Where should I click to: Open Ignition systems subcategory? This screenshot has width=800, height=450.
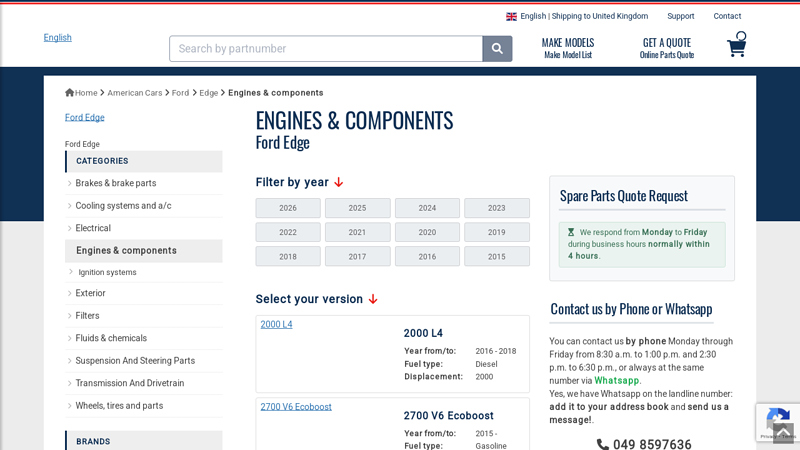pyautogui.click(x=107, y=272)
